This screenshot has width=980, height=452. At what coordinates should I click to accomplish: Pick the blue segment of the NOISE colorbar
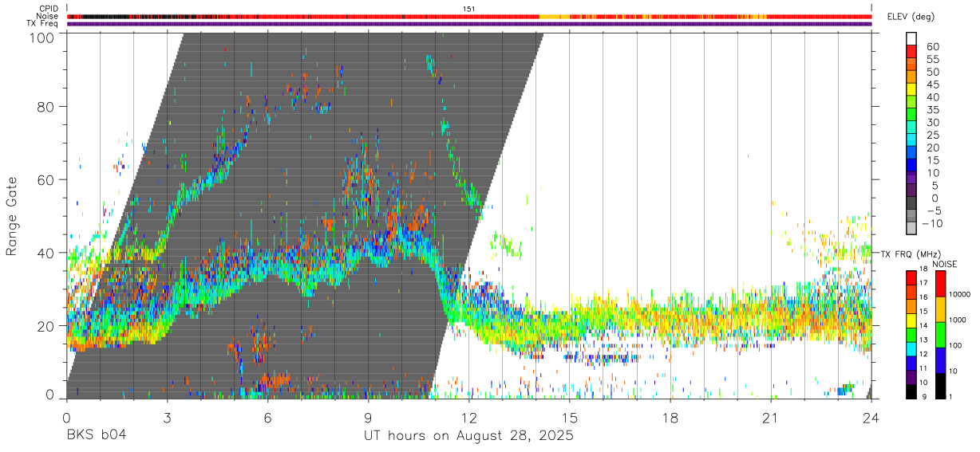pyautogui.click(x=941, y=360)
